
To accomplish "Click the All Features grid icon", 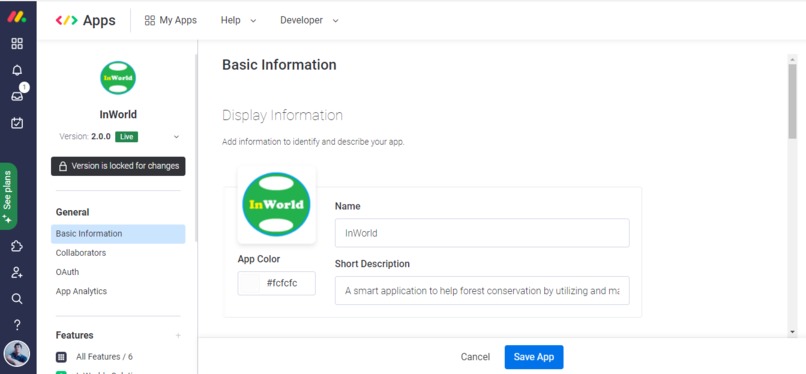I will [61, 357].
